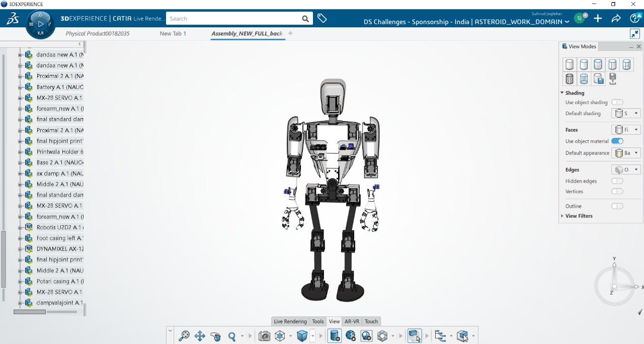Image resolution: width=644 pixels, height=344 pixels.
Task: Enable the Hidden edges toggle
Action: click(617, 181)
